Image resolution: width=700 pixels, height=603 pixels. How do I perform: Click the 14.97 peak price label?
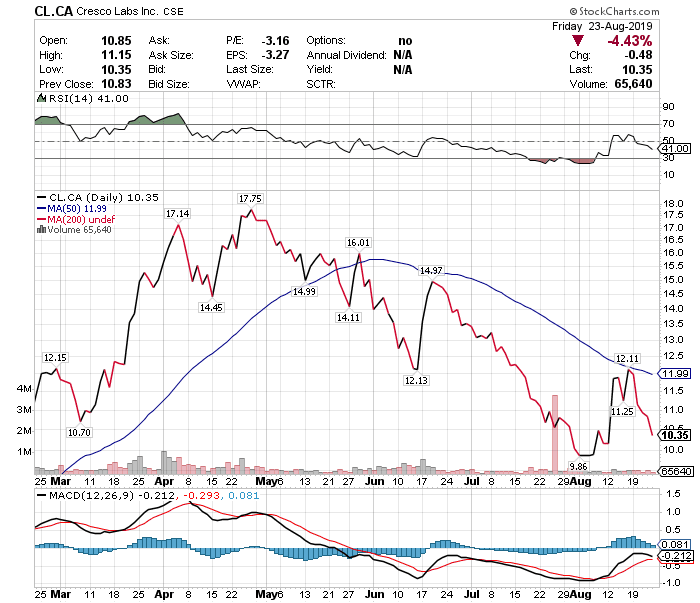(431, 270)
